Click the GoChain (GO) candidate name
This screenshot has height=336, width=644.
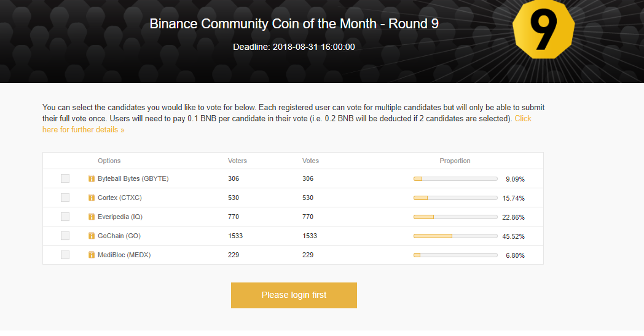click(120, 236)
